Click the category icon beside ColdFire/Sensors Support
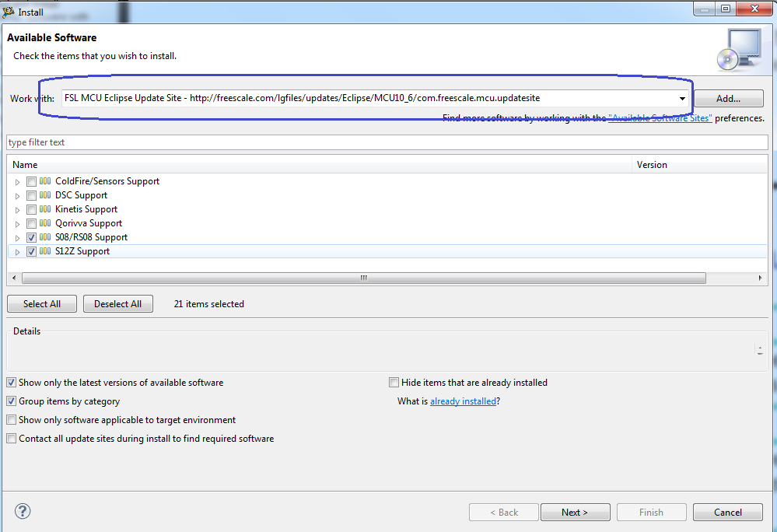This screenshot has height=532, width=777. [45, 181]
